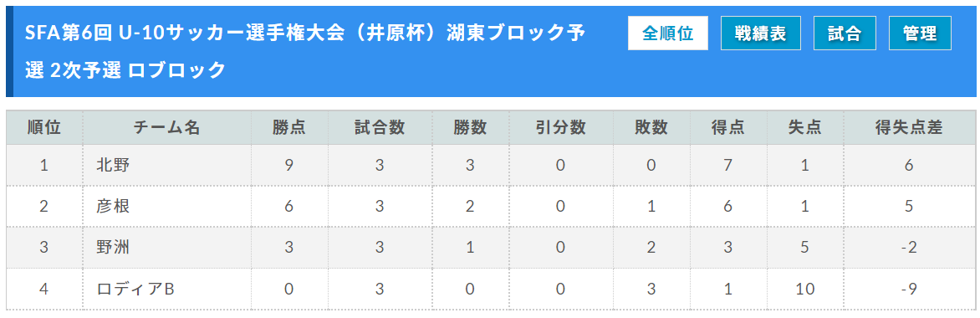Click the 敗数 column header

pyautogui.click(x=651, y=128)
